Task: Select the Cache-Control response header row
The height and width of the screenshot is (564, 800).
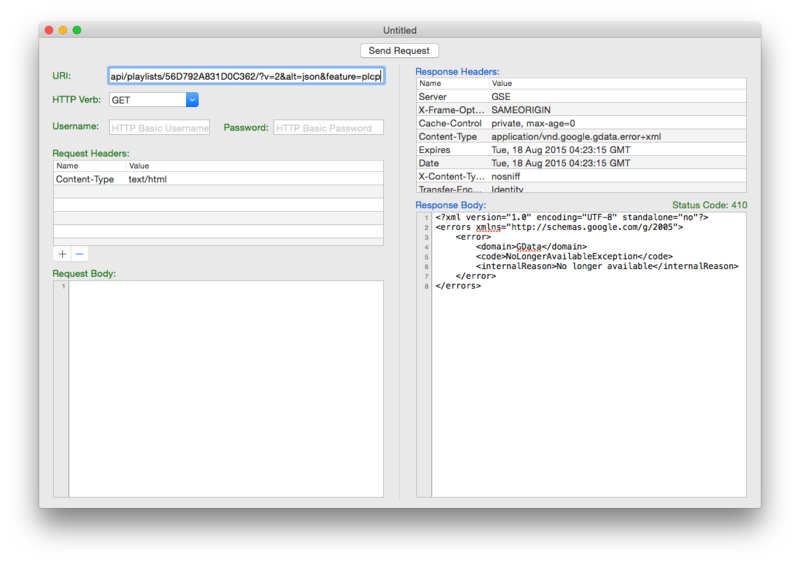Action: click(x=581, y=123)
